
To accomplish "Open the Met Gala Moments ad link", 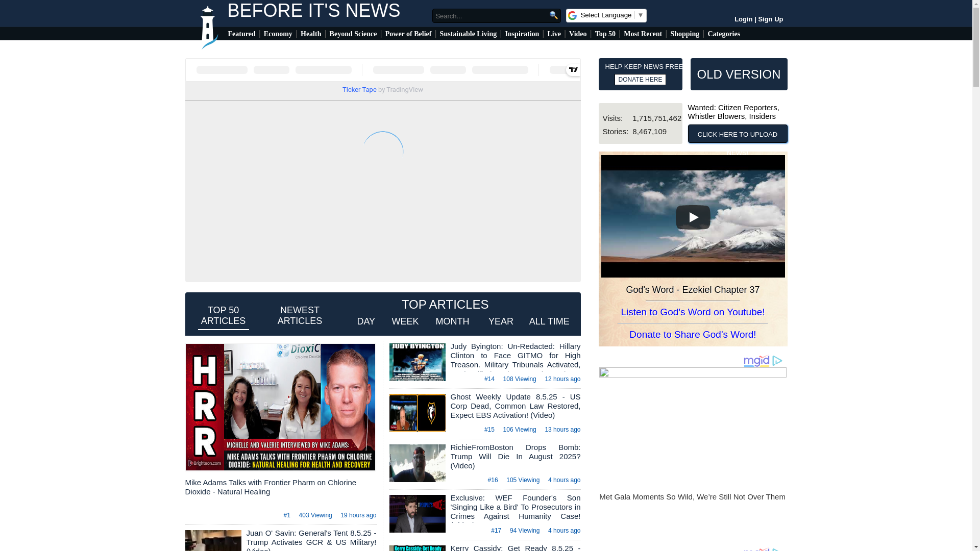I will click(692, 497).
